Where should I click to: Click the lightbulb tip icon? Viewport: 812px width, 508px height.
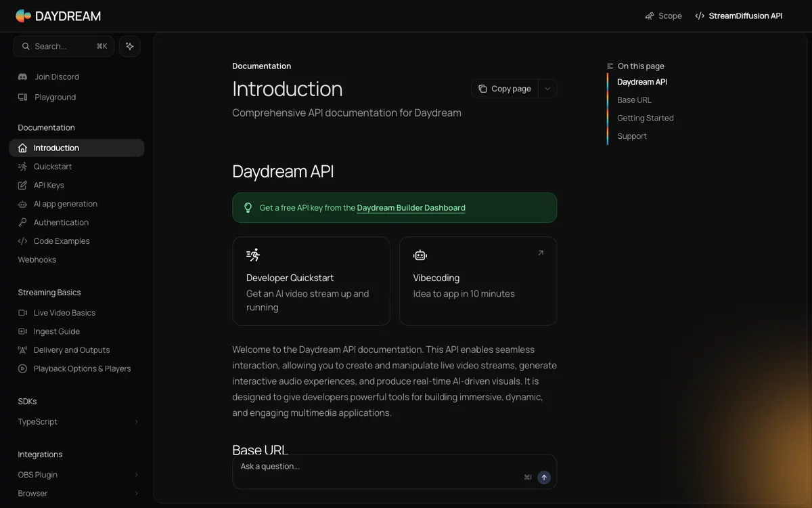[248, 208]
